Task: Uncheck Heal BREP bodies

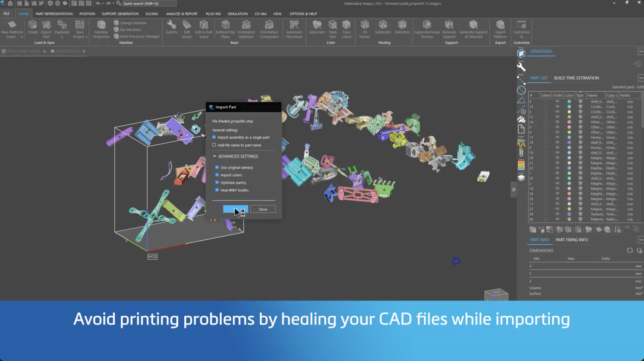Action: (217, 190)
